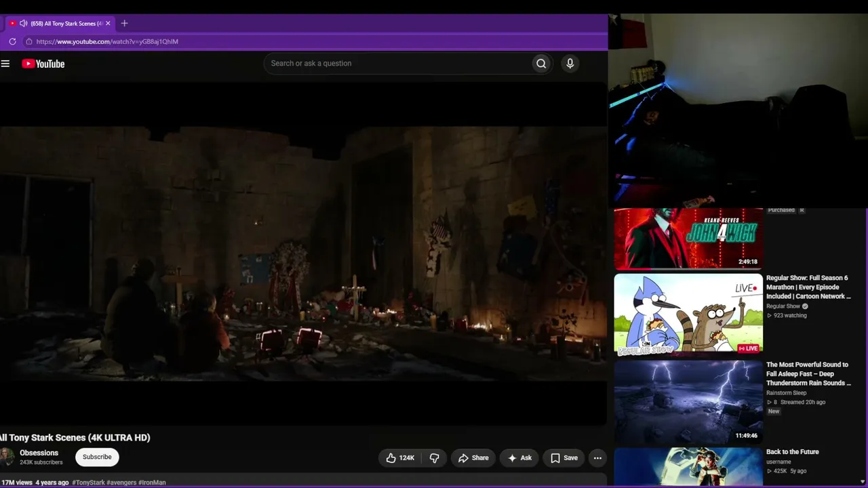Screen dimensions: 868x488
Task: Open the John Wick 4 thumbnail
Action: [688, 239]
